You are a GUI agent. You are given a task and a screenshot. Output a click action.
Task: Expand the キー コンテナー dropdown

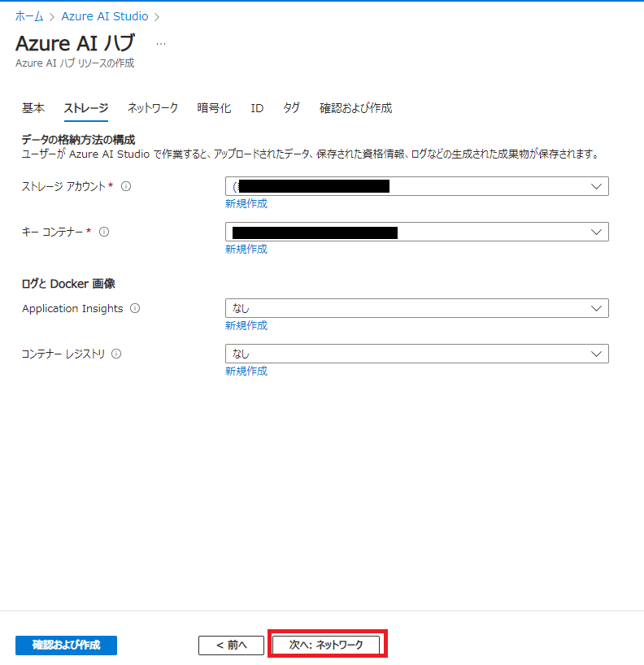(x=417, y=232)
